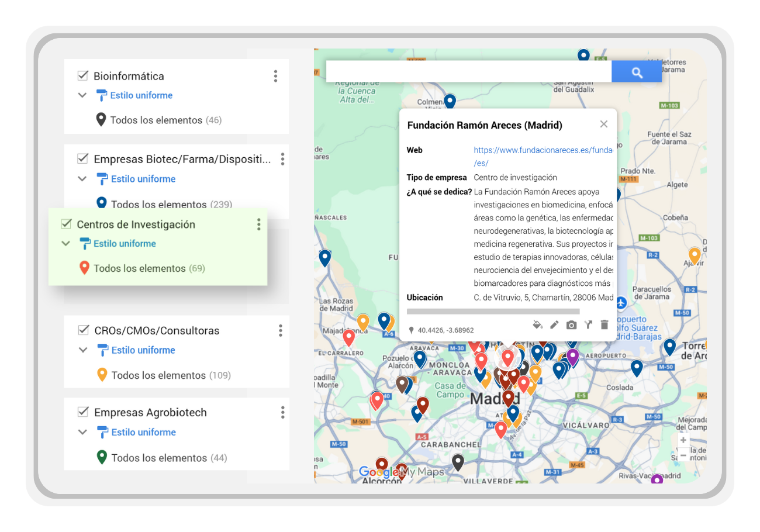Uncheck the Bioinformática layer checkbox
760x532 pixels.
pos(82,75)
